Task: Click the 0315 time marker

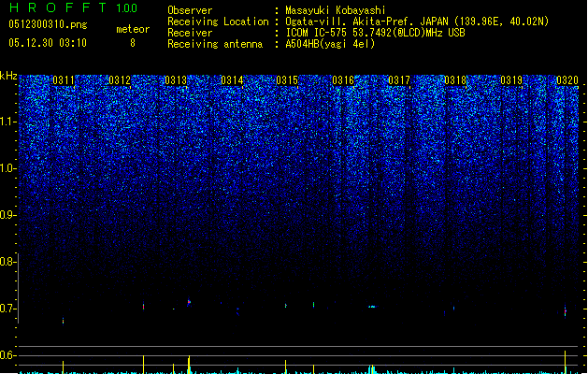Action: click(287, 80)
